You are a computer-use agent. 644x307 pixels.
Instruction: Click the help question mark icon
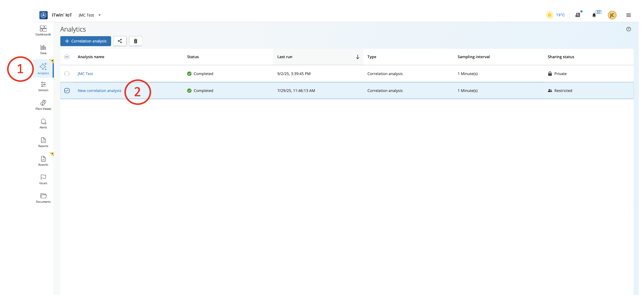click(x=628, y=29)
